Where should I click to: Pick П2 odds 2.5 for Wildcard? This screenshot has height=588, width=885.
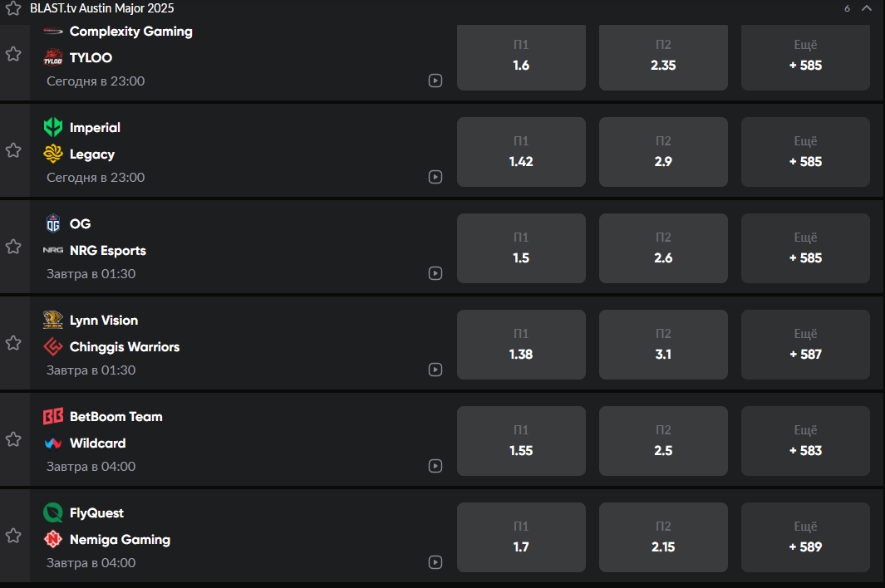[663, 441]
